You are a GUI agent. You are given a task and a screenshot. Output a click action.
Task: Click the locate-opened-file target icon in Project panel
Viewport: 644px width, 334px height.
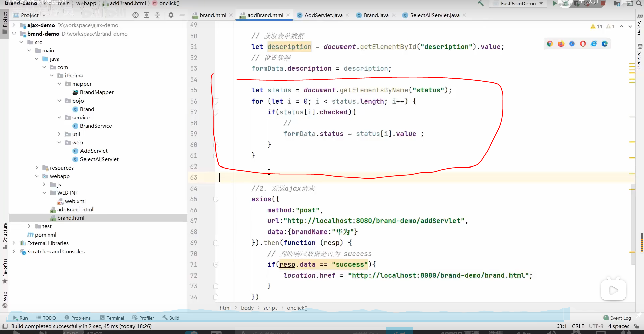pos(136,15)
